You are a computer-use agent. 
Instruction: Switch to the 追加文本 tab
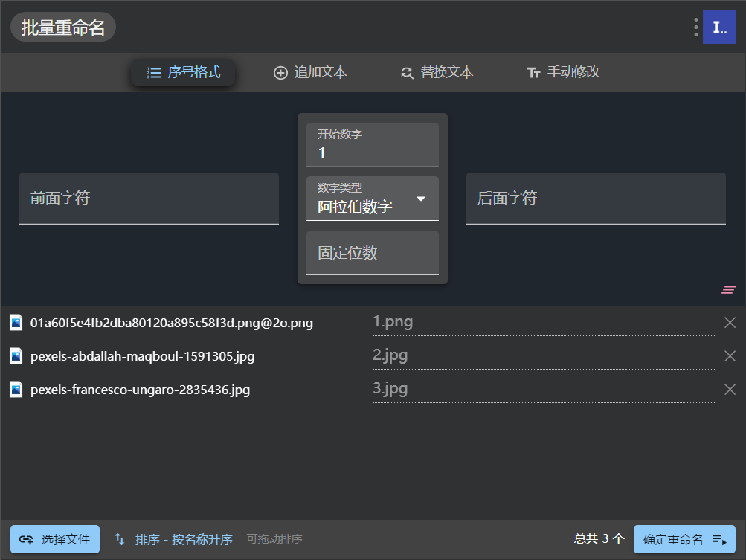(310, 72)
